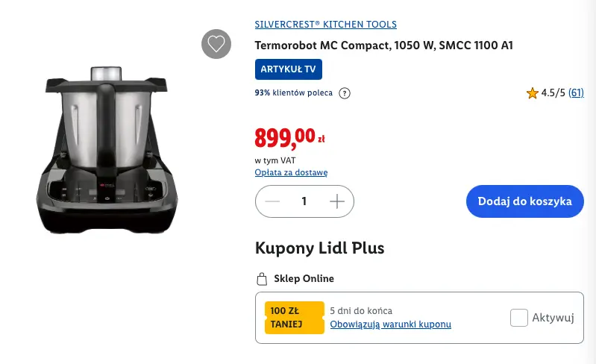Add product to wishlist with heart icon

(216, 44)
